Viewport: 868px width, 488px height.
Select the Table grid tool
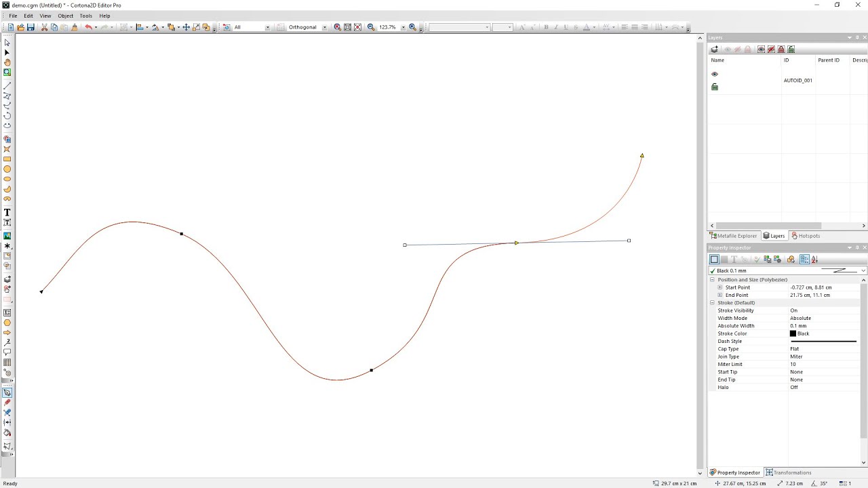(x=7, y=363)
